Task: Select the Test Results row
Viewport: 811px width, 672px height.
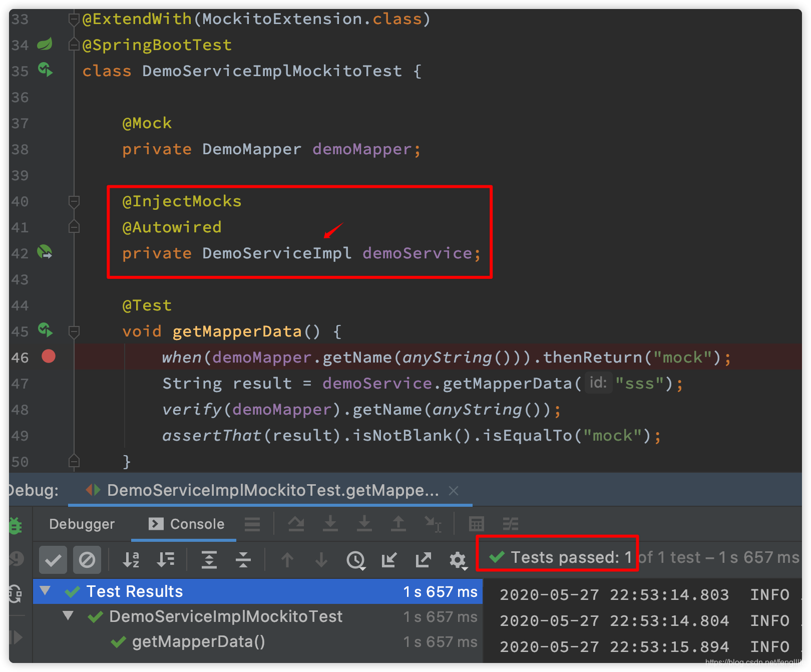Action: [258, 591]
